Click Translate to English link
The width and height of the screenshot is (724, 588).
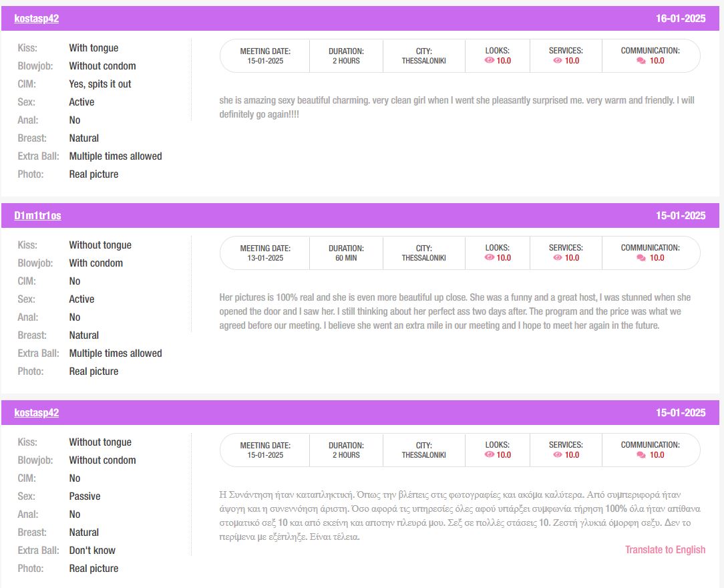[665, 550]
